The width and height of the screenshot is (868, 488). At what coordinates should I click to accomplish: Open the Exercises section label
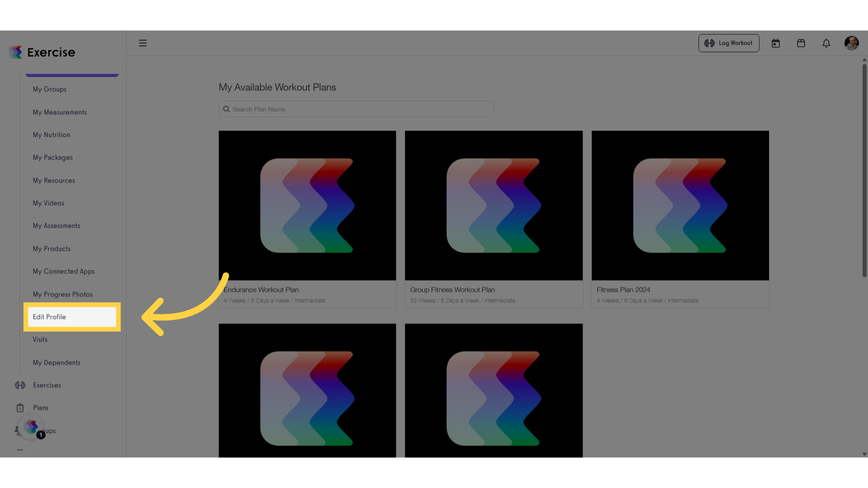pyautogui.click(x=47, y=385)
